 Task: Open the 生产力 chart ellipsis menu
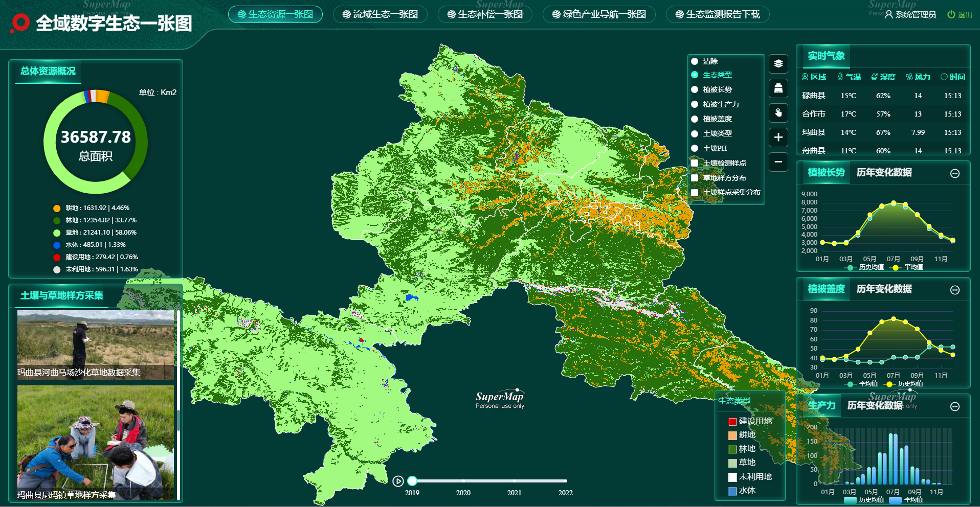pos(954,406)
